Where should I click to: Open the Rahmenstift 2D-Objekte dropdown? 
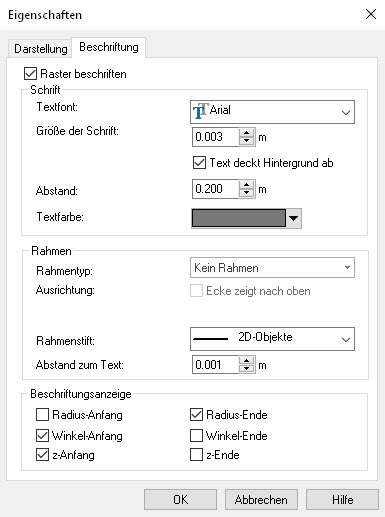pyautogui.click(x=272, y=339)
